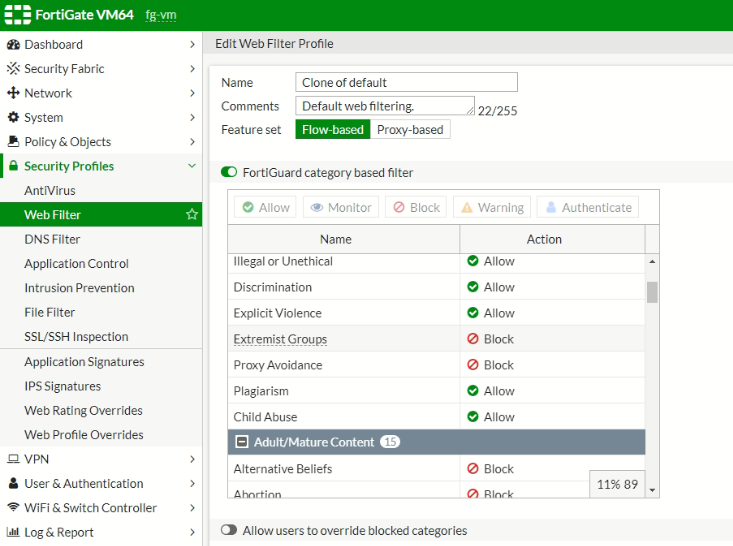
Task: Expand the Network menu chevron
Action: (x=192, y=93)
